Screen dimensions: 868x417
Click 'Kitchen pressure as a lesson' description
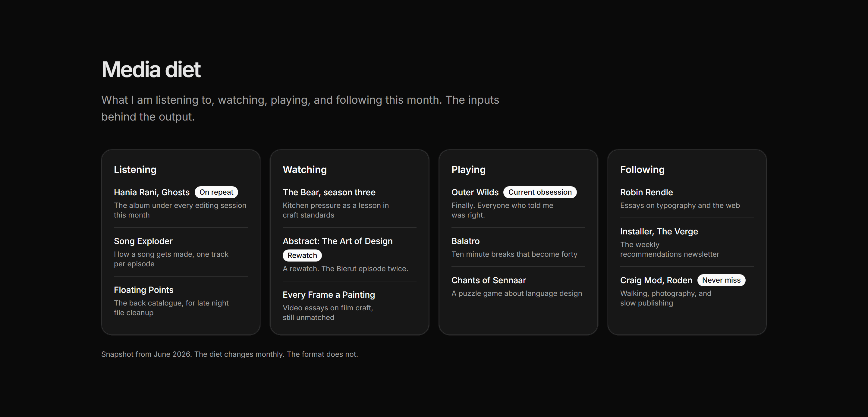pos(336,210)
